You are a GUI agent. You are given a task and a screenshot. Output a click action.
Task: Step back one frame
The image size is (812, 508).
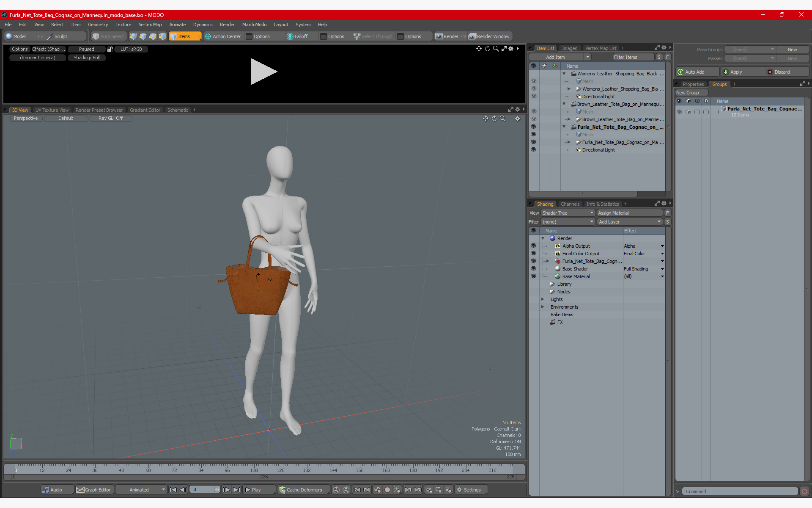[183, 490]
